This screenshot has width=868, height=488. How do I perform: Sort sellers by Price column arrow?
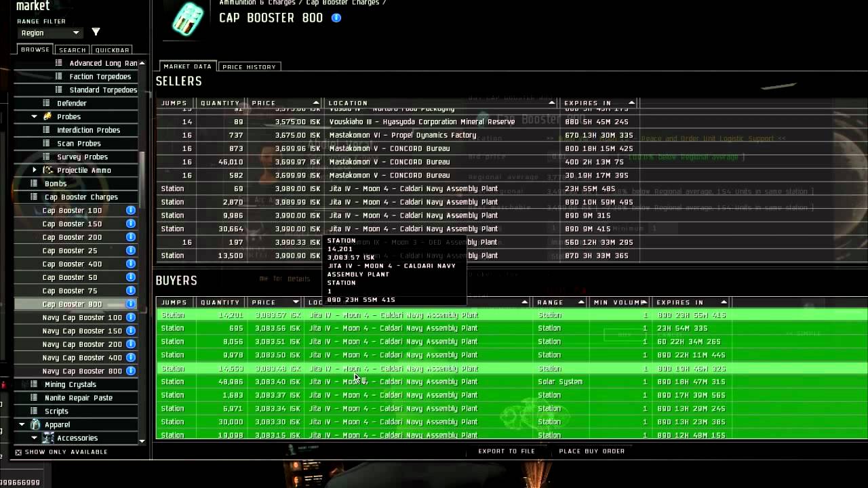316,103
